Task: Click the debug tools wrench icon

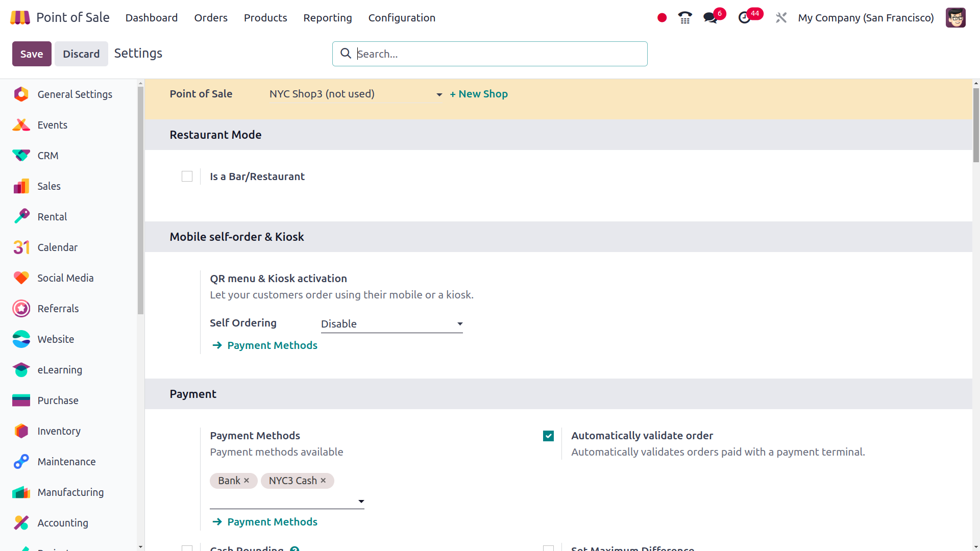Action: (x=781, y=18)
